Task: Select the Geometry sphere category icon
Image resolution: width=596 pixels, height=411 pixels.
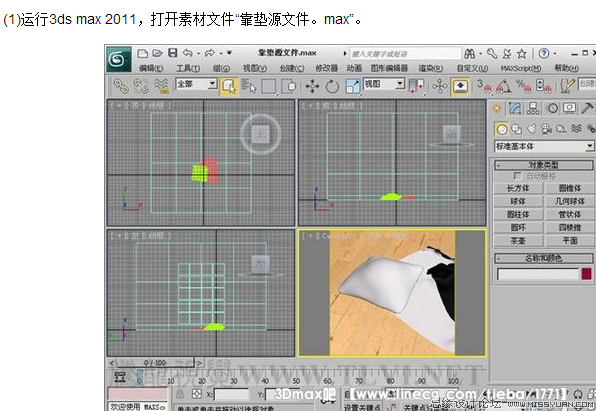Action: [x=502, y=129]
